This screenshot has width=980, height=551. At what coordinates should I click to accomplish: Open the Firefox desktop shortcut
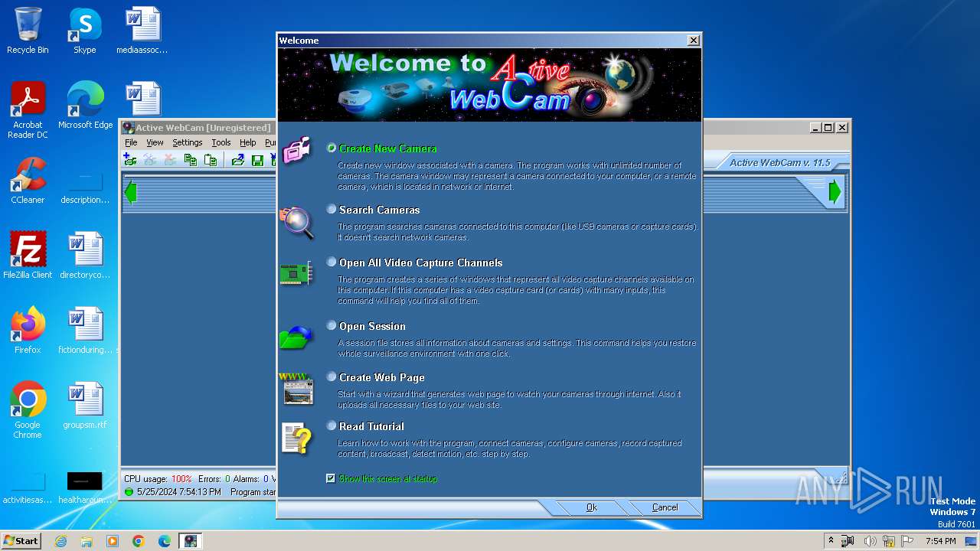(x=28, y=330)
